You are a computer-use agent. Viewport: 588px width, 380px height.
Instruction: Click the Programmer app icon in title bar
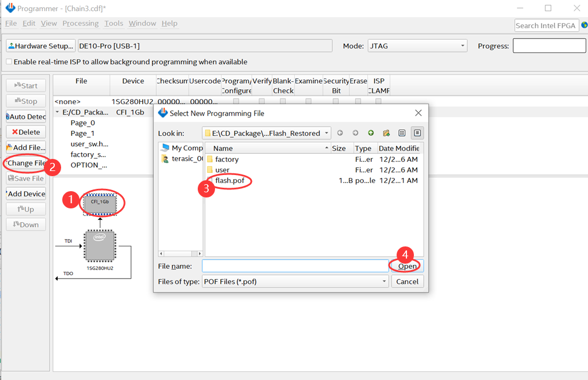click(x=10, y=8)
